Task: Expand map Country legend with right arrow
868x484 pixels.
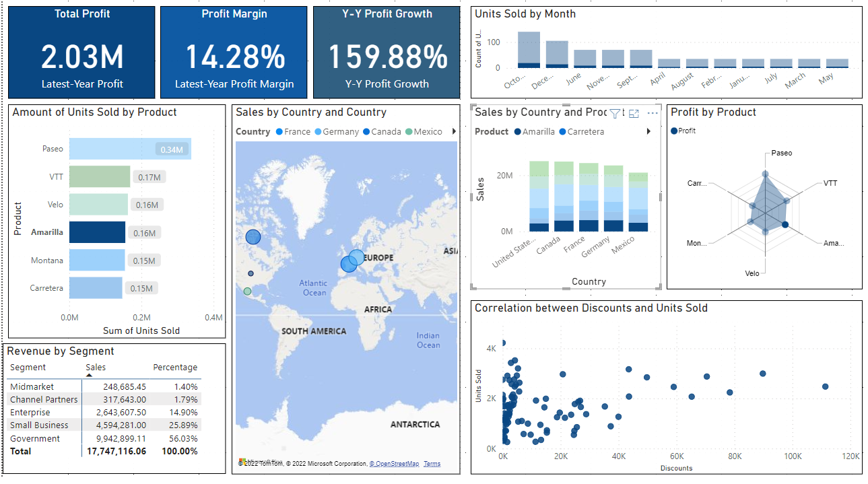Action: [454, 131]
